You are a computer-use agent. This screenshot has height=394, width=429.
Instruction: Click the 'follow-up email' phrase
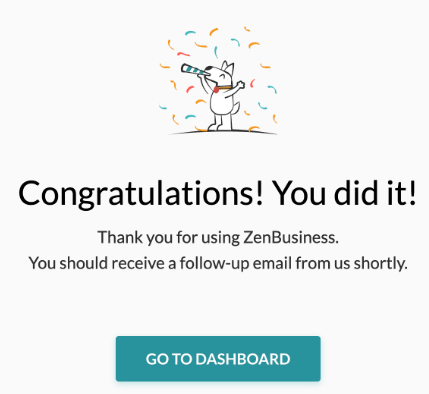pyautogui.click(x=236, y=263)
